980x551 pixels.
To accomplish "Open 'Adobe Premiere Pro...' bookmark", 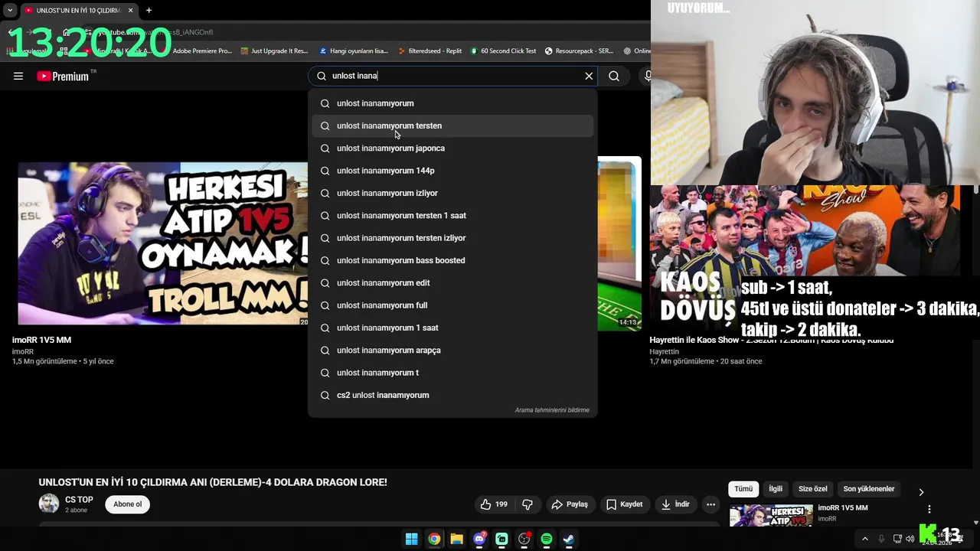I will [202, 51].
